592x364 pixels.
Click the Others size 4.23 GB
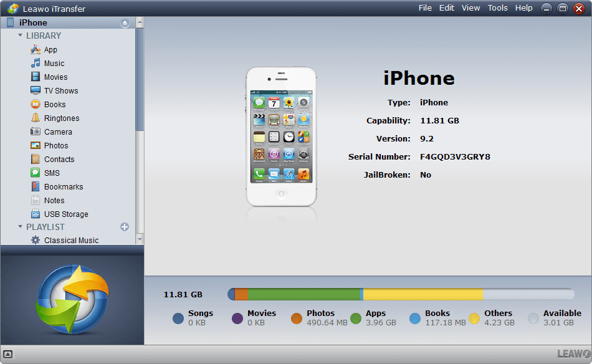click(500, 323)
